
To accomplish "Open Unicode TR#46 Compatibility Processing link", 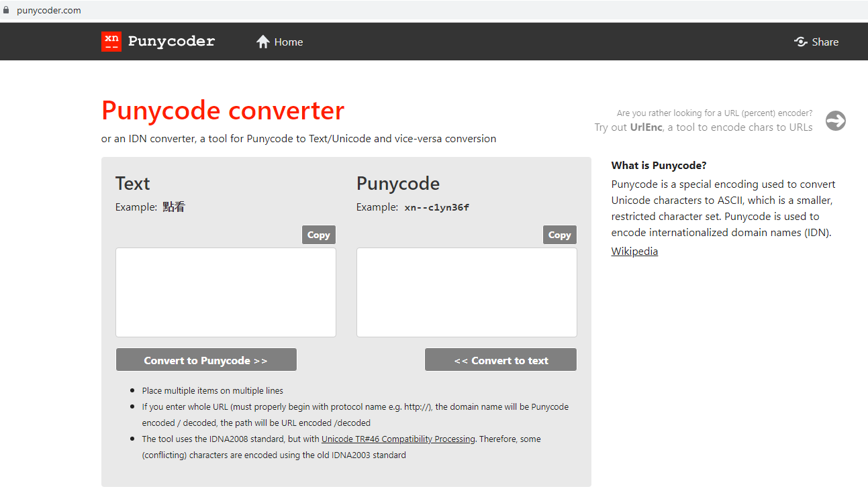I will (x=398, y=439).
